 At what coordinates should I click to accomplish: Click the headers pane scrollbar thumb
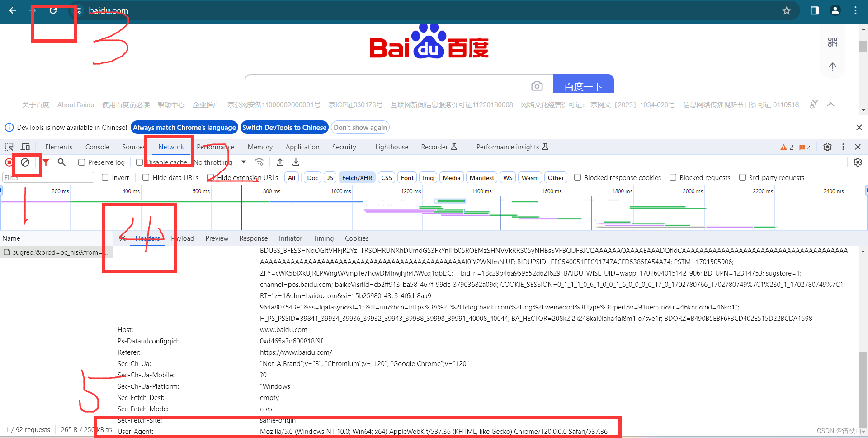click(863, 389)
